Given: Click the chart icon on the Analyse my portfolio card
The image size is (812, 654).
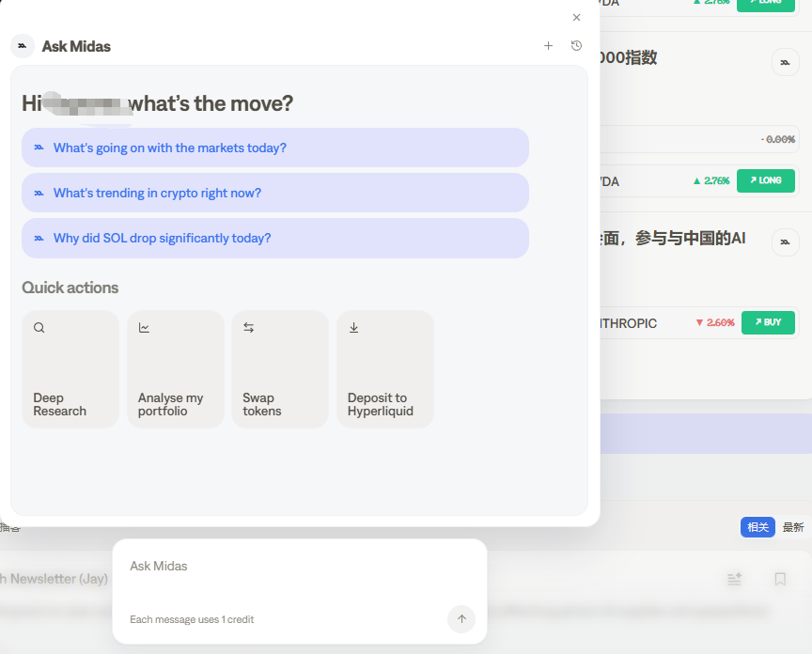Looking at the screenshot, I should pyautogui.click(x=144, y=328).
